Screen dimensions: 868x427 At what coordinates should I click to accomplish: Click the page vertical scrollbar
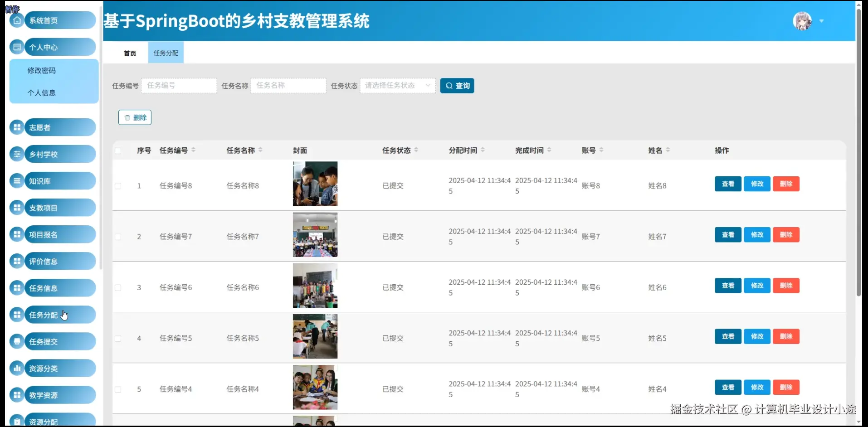(x=858, y=152)
